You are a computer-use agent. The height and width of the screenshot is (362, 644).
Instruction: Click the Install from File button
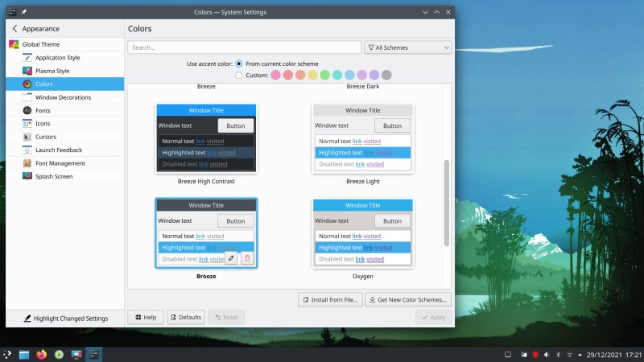329,300
